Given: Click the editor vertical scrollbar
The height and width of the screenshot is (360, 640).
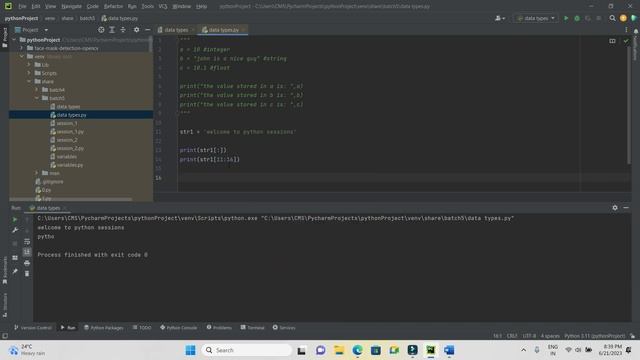Looking at the screenshot, I should point(629,106).
